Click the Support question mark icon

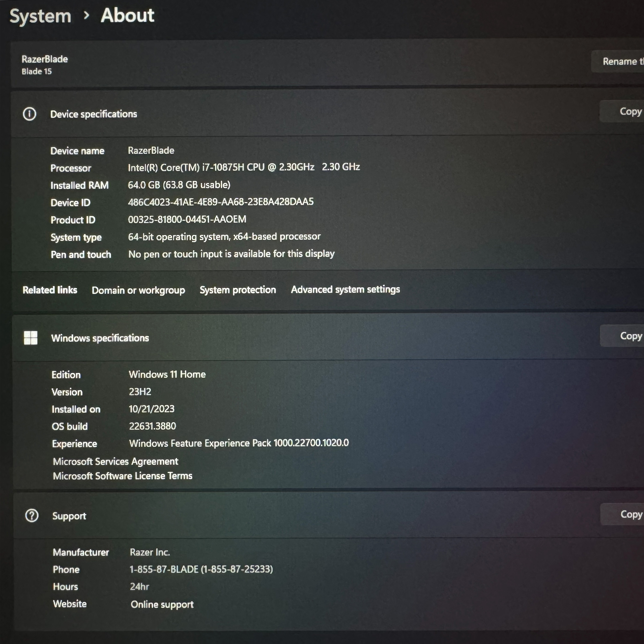[x=32, y=516]
